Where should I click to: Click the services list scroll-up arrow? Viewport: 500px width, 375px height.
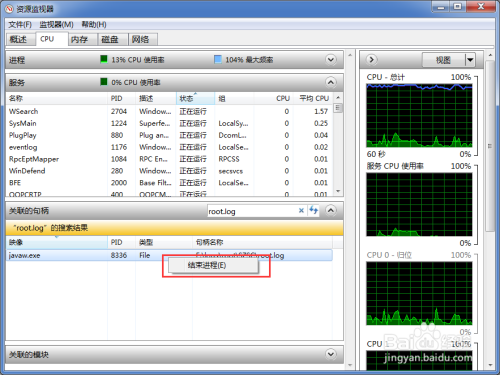tap(338, 98)
